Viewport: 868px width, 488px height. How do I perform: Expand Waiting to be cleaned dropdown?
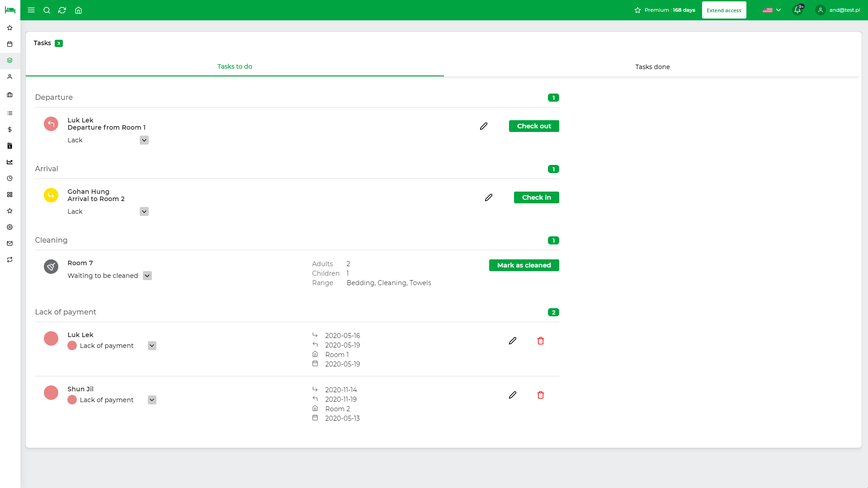[x=147, y=276]
